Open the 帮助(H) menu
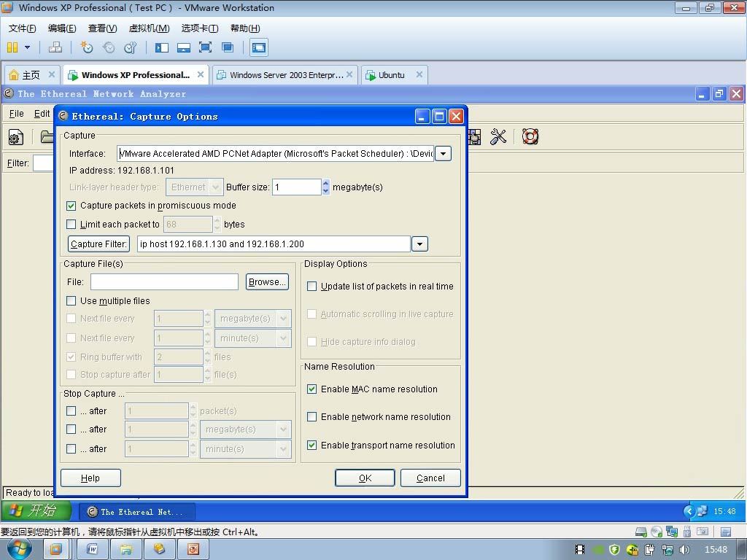The image size is (747, 560). point(245,28)
